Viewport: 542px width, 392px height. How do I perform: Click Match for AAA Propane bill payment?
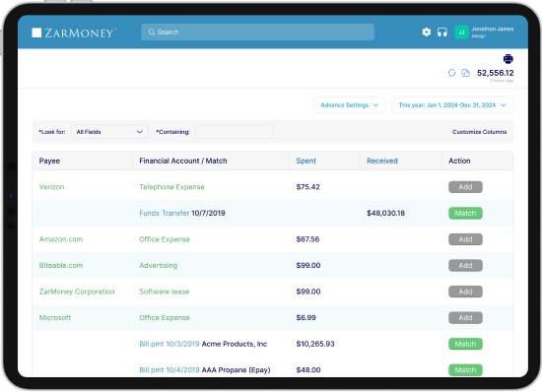pos(465,370)
